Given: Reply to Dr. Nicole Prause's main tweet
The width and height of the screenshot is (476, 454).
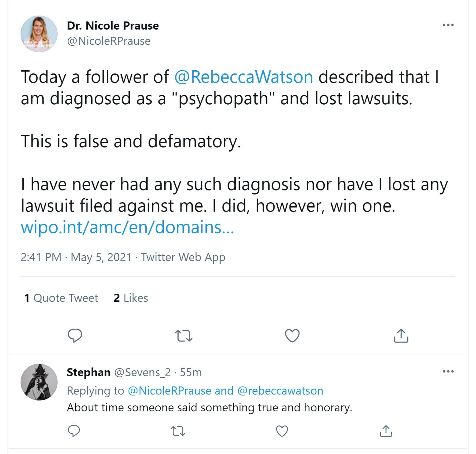Looking at the screenshot, I should (75, 336).
